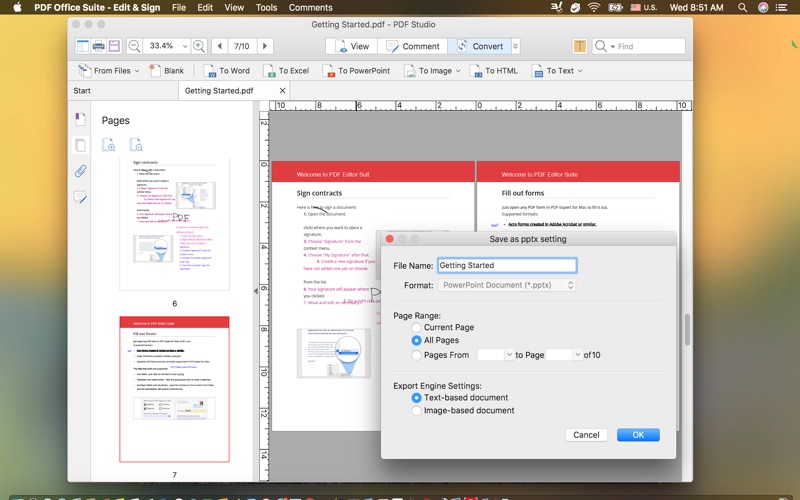Viewport: 800px width, 500px height.
Task: Open the Format PowerPoint Document dropdown
Action: coord(506,285)
